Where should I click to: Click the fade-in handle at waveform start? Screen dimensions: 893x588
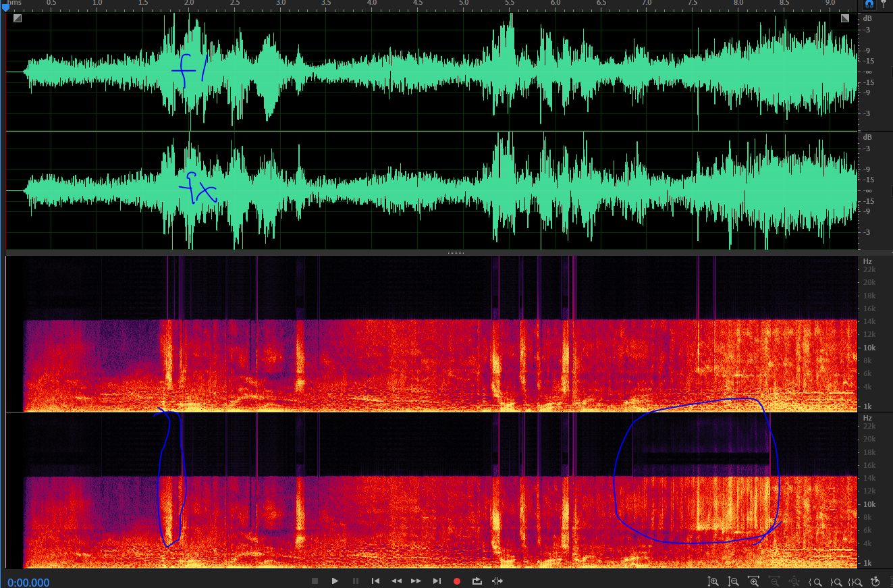(x=17, y=18)
